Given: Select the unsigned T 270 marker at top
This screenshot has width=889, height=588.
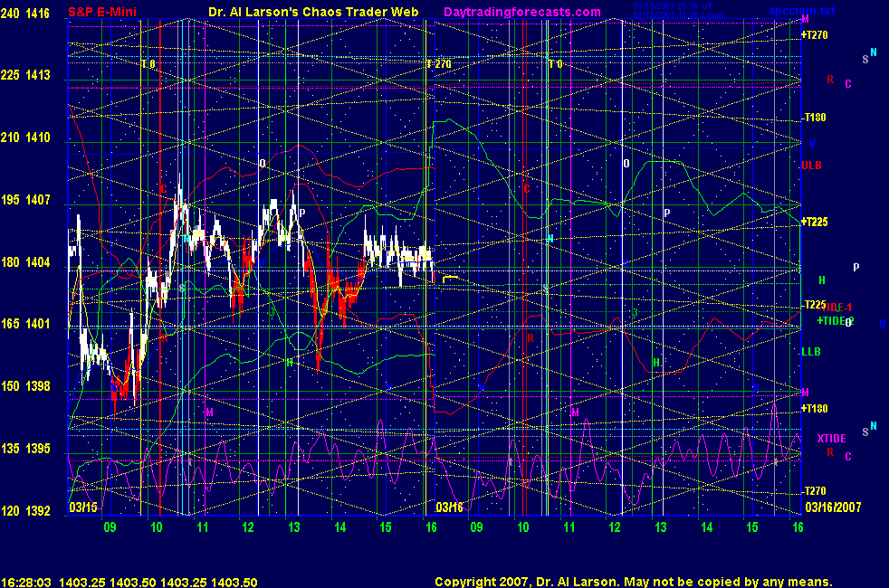Looking at the screenshot, I should pos(439,64).
